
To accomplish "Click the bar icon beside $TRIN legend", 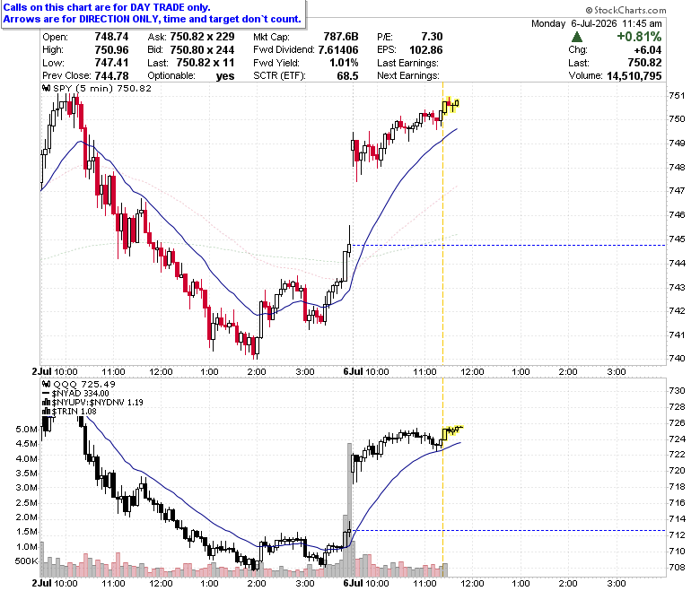I will (x=46, y=412).
